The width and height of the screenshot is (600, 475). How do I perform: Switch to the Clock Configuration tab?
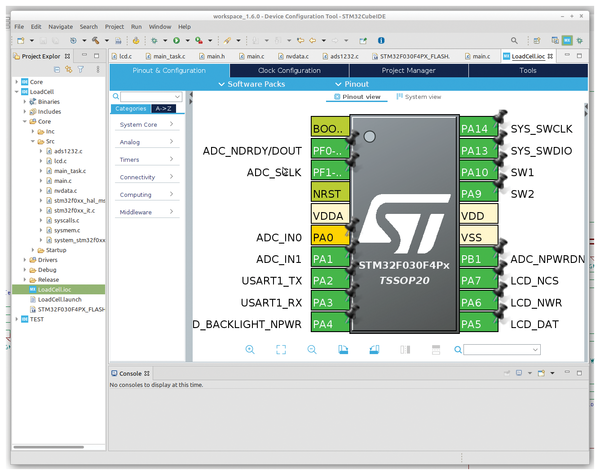click(289, 70)
